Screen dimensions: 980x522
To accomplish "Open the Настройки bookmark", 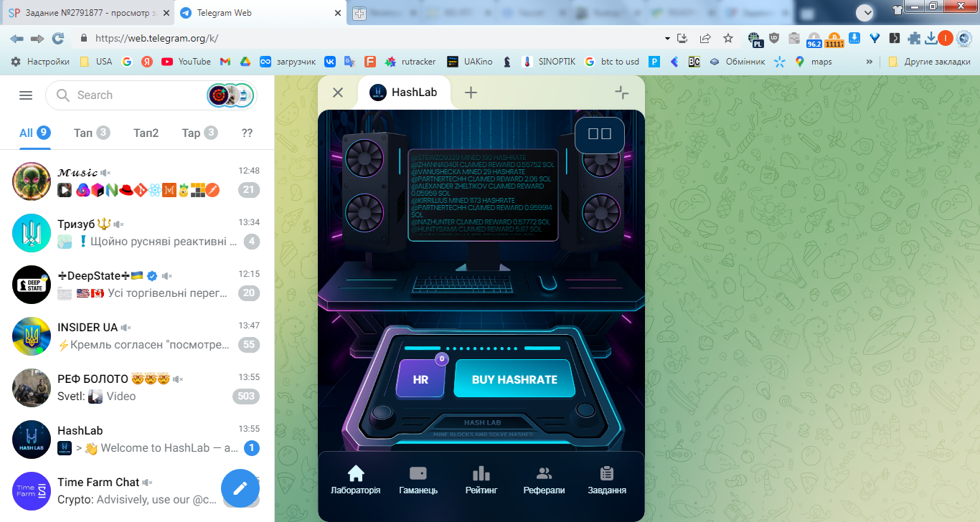I will point(40,62).
